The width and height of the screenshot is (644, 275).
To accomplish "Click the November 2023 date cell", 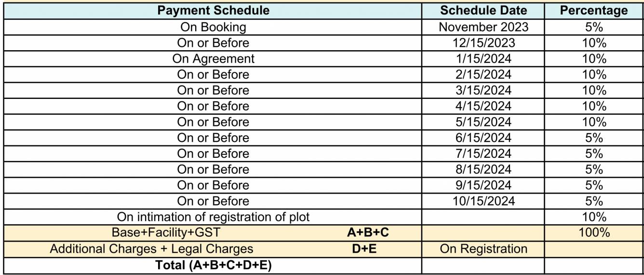I will click(x=483, y=27).
